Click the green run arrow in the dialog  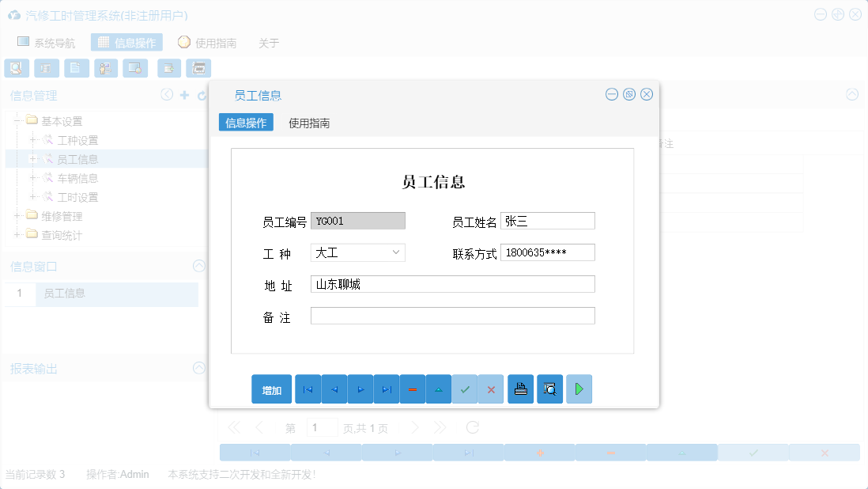pos(579,389)
